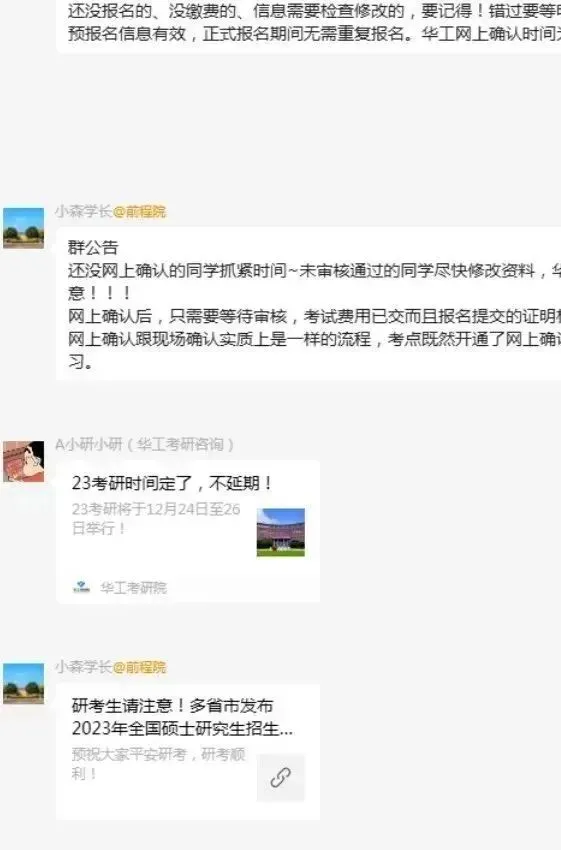Image resolution: width=561 pixels, height=850 pixels.
Task: Click the chain link icon in share card
Action: pyautogui.click(x=281, y=777)
